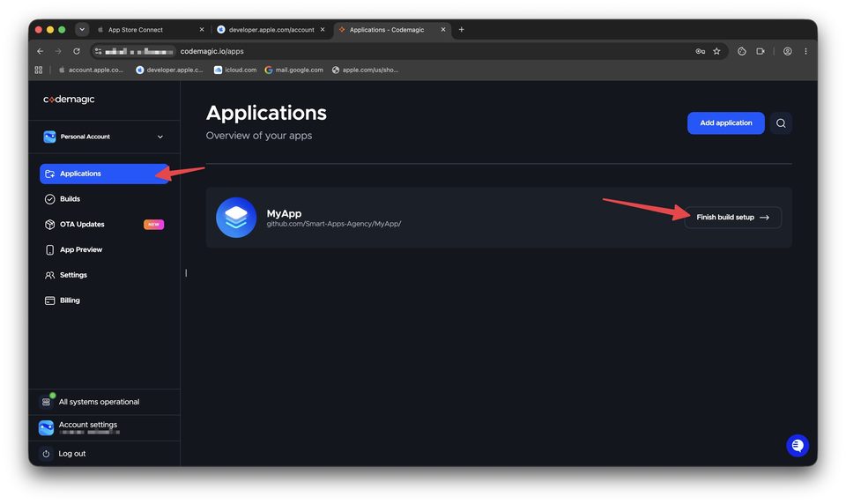Open mail.google.com bookmark

click(x=294, y=70)
